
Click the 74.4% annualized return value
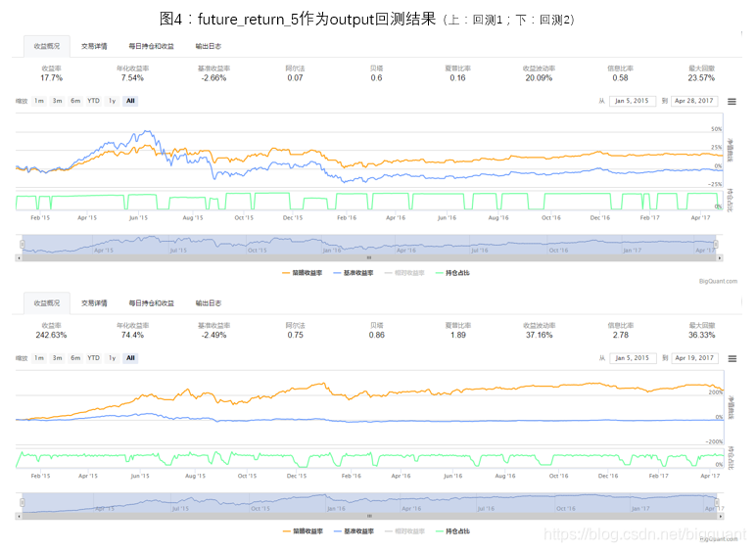pos(132,336)
